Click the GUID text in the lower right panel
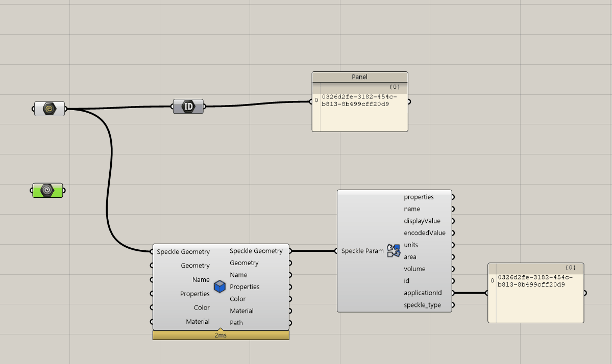Image resolution: width=612 pixels, height=364 pixels. [535, 281]
